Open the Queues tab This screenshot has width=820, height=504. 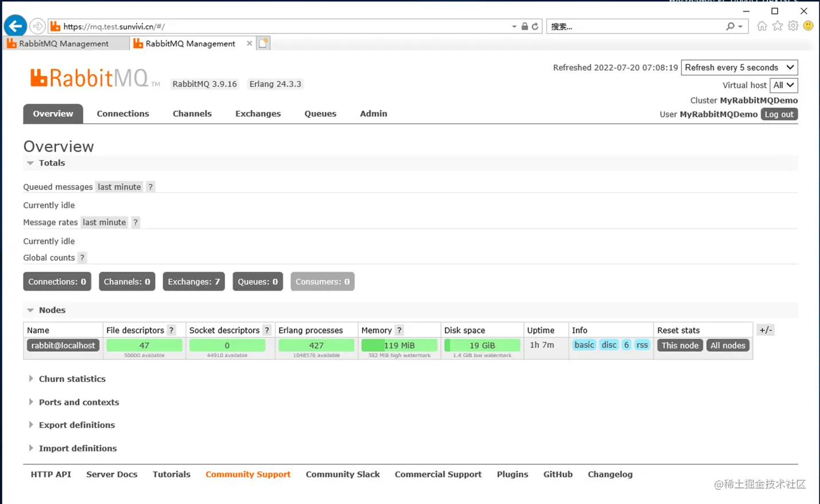coord(321,114)
